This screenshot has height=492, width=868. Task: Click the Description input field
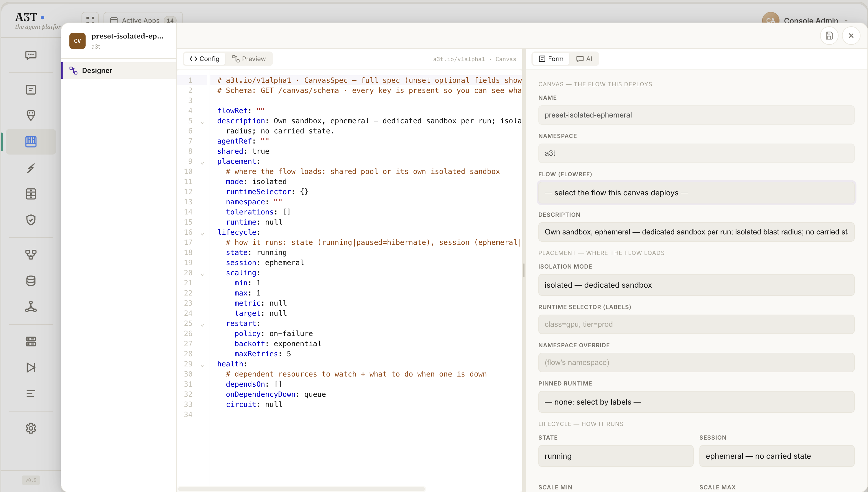coord(696,232)
